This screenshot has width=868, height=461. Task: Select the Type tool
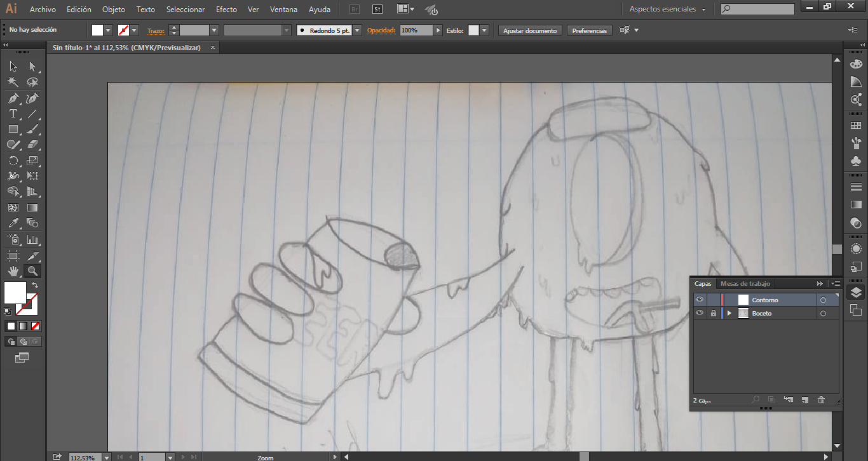(13, 114)
